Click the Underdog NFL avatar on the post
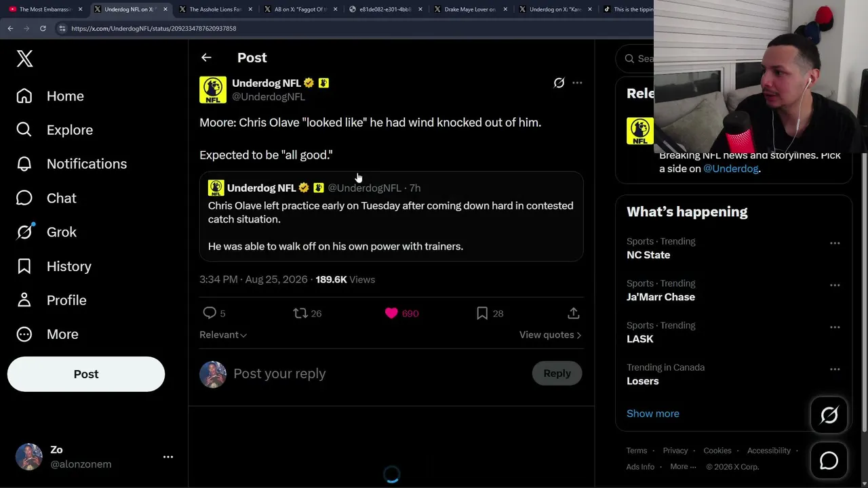The image size is (868, 488). tap(213, 90)
